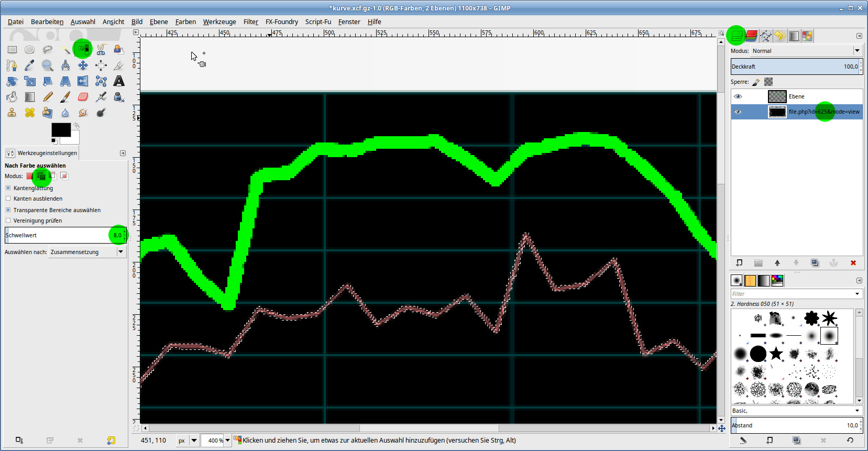Choose the Zoom magnifier tool
The image size is (868, 451).
pyautogui.click(x=48, y=65)
